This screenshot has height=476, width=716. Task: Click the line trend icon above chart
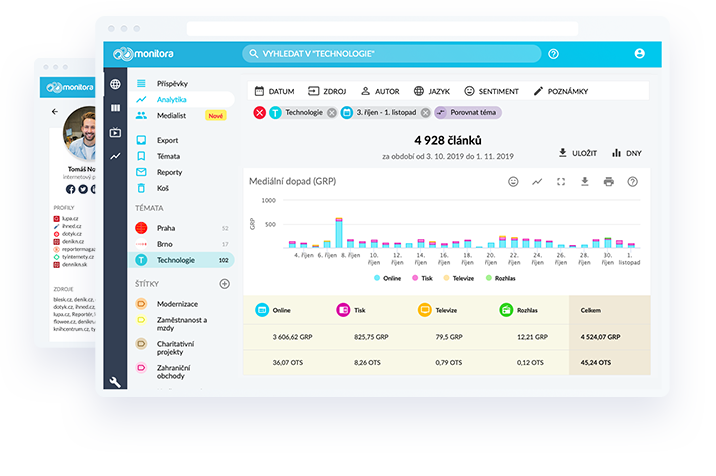click(537, 182)
